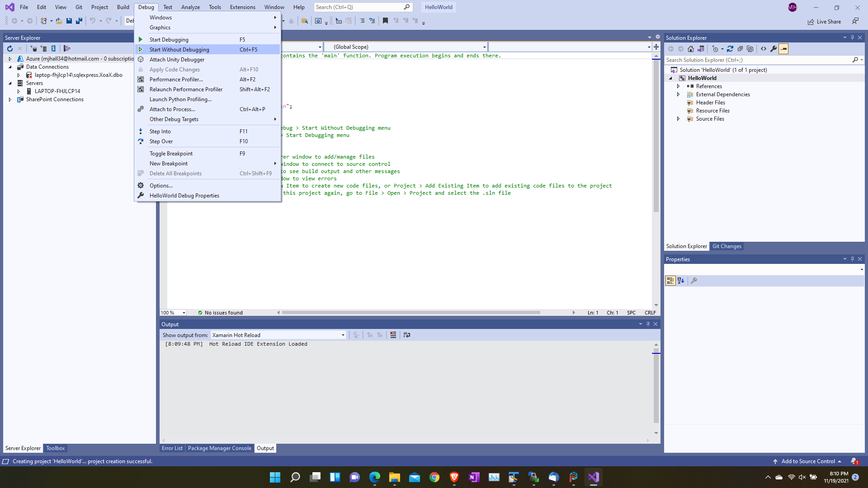Select Start Without Debugging in Debug menu
Screen dimensions: 868x488
click(179, 49)
